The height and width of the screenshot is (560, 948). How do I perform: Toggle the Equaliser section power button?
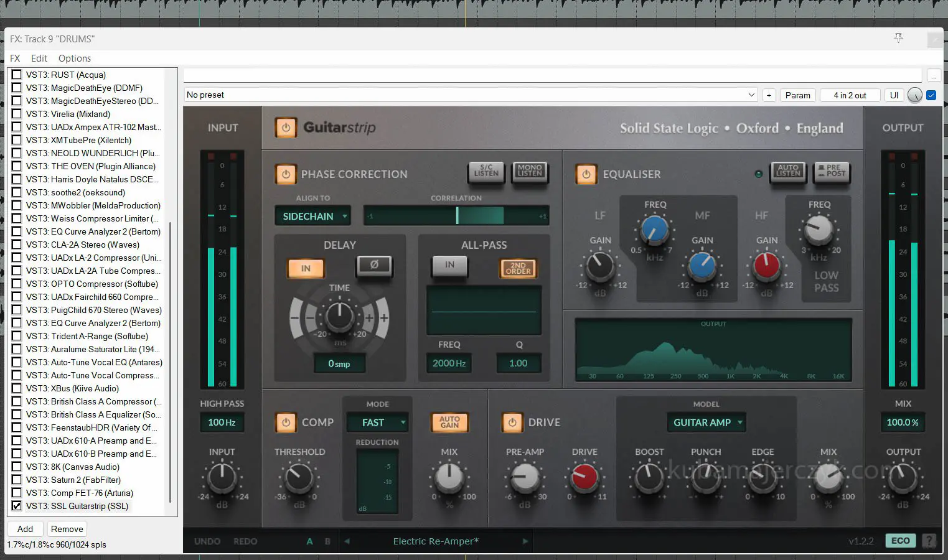(x=586, y=174)
